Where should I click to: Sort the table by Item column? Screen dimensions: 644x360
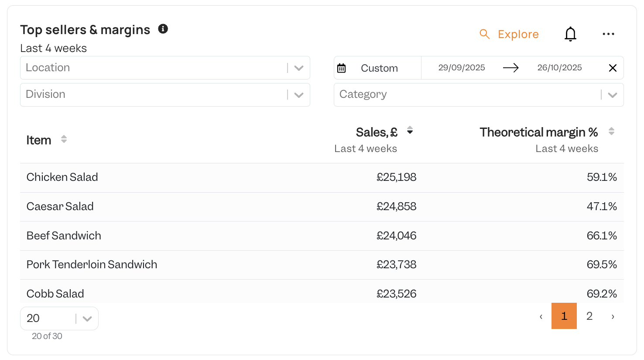pos(64,139)
